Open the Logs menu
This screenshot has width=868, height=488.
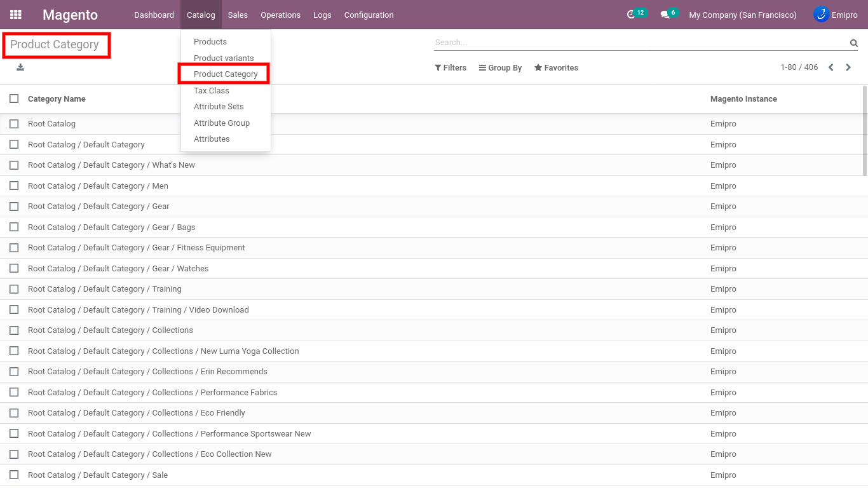tap(322, 15)
